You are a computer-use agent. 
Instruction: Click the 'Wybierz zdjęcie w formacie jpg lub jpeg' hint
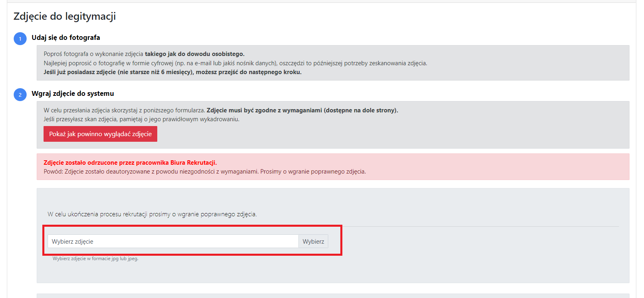coord(96,259)
